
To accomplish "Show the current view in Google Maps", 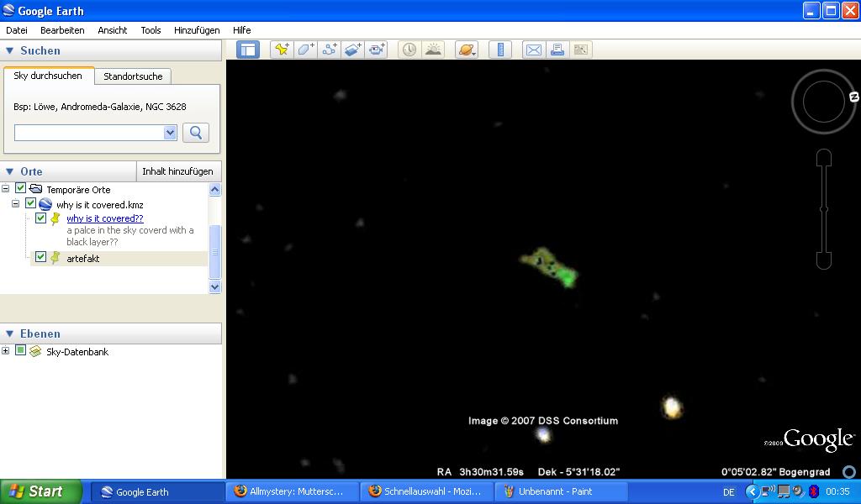I will pos(581,50).
